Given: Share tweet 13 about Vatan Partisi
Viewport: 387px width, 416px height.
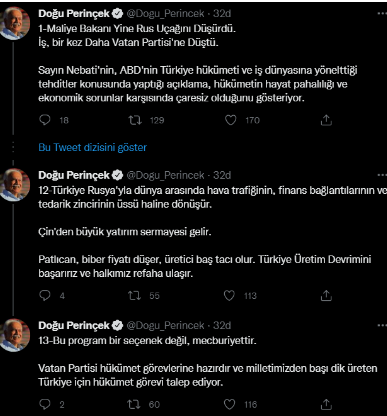Looking at the screenshot, I should point(326,404).
